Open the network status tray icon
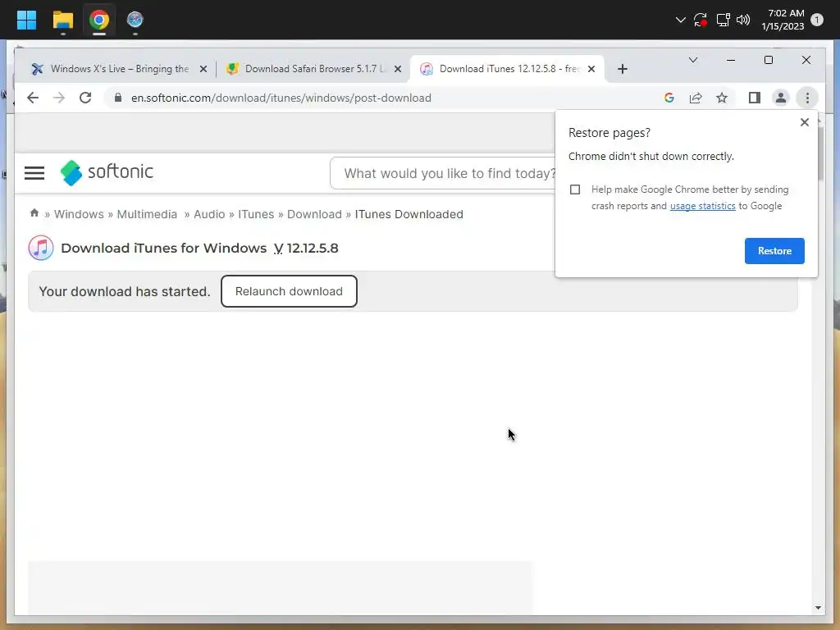 click(x=724, y=20)
